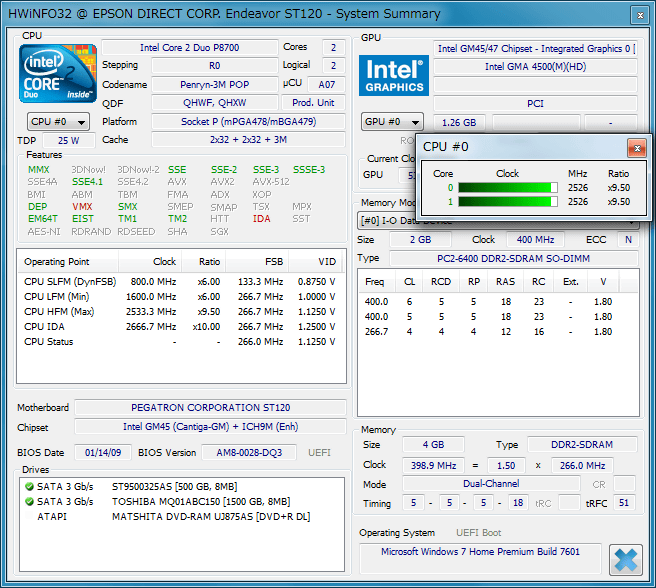Select the CPU IDA row
The width and height of the screenshot is (656, 588).
(180, 327)
